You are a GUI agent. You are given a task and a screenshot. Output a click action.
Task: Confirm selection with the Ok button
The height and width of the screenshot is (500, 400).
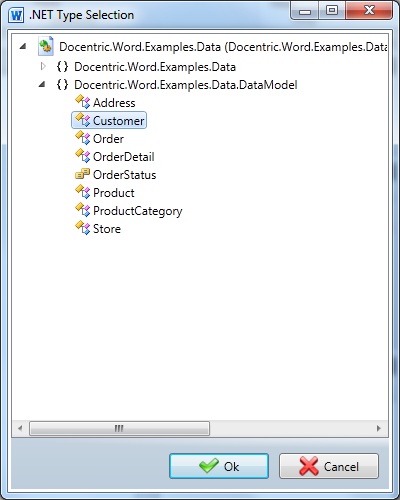pos(219,466)
